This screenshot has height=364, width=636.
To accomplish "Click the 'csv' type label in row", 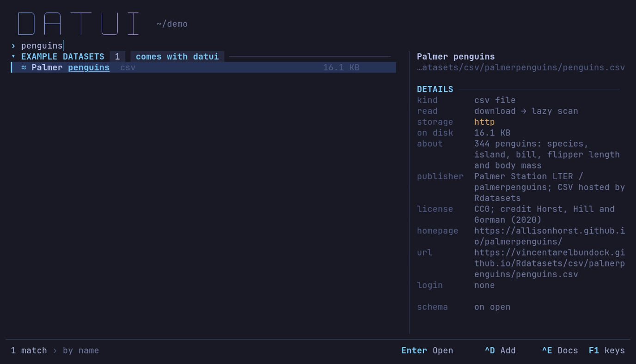I will coord(128,67).
